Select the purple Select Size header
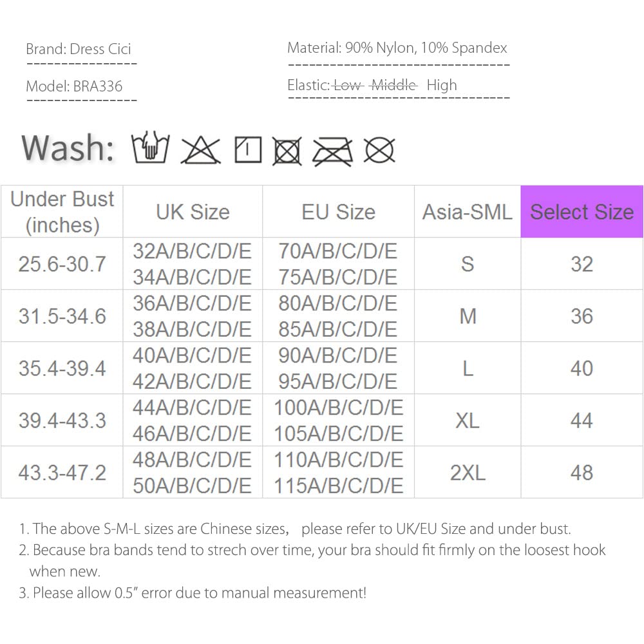Screen dimensions: 644x644 click(582, 212)
